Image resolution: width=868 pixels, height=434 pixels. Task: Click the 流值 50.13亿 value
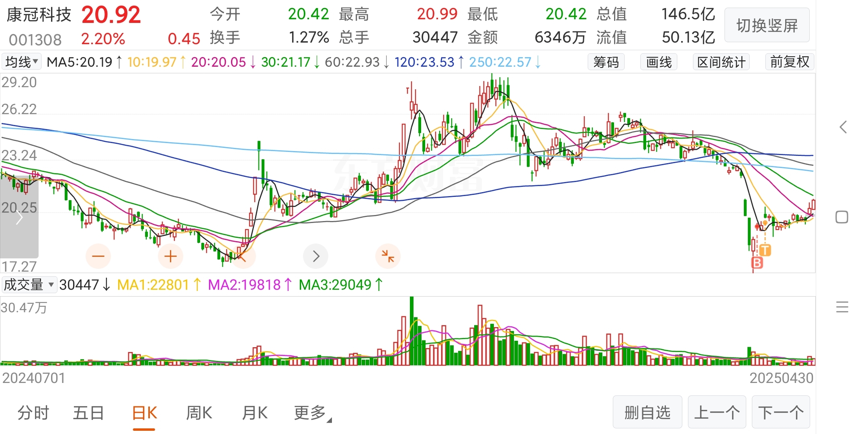click(688, 37)
